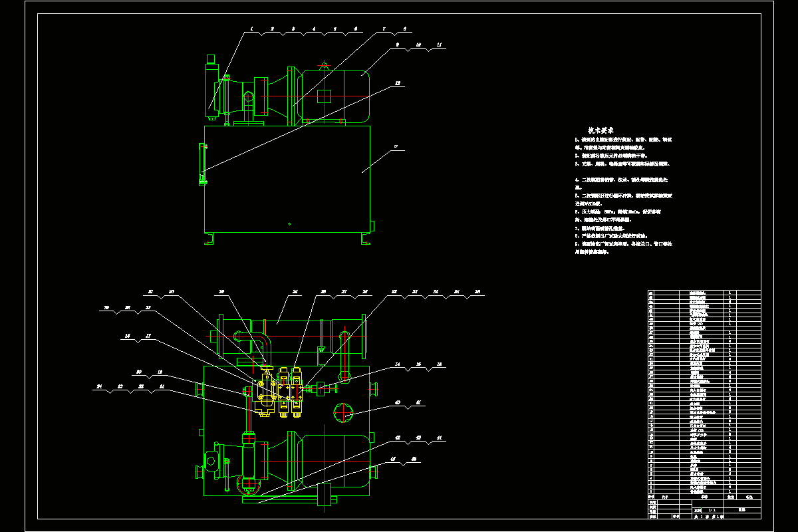Click callout number 1 at the top left leader
Viewport: 798px width, 532px height.
(x=252, y=29)
